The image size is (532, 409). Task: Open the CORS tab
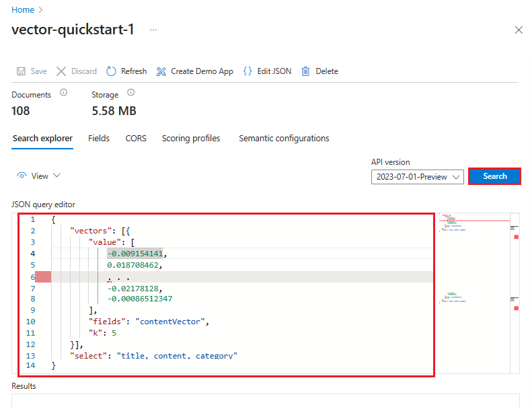tap(136, 139)
